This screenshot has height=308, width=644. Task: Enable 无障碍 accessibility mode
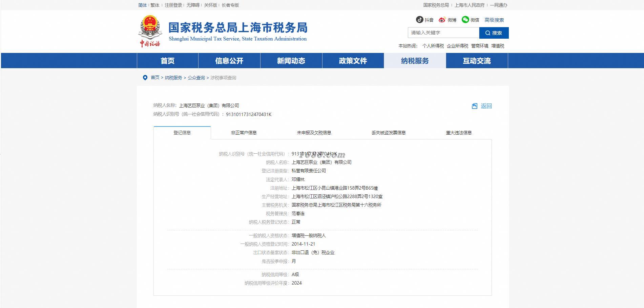[x=193, y=5]
